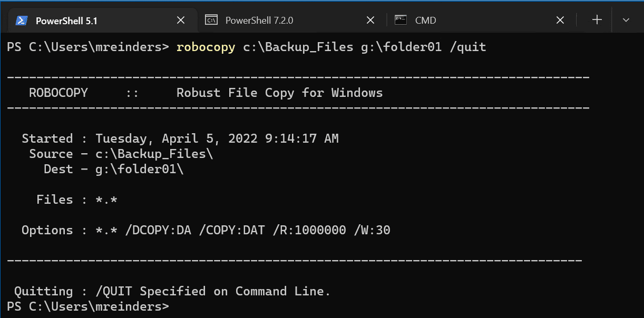
Task: Click the yellow robocopy command word
Action: click(x=206, y=47)
